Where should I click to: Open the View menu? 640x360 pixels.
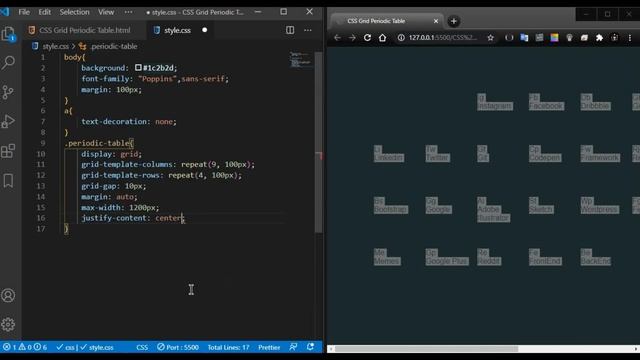(106, 12)
